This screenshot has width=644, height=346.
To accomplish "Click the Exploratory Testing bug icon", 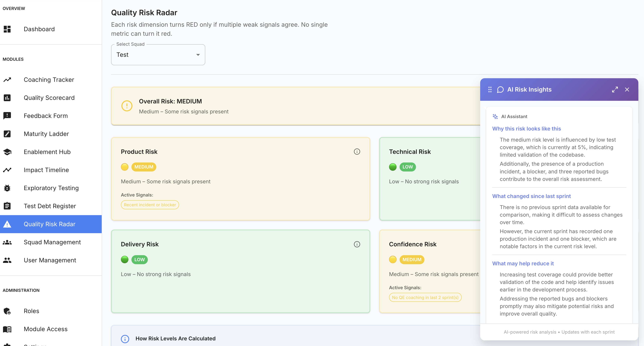I will pyautogui.click(x=7, y=188).
